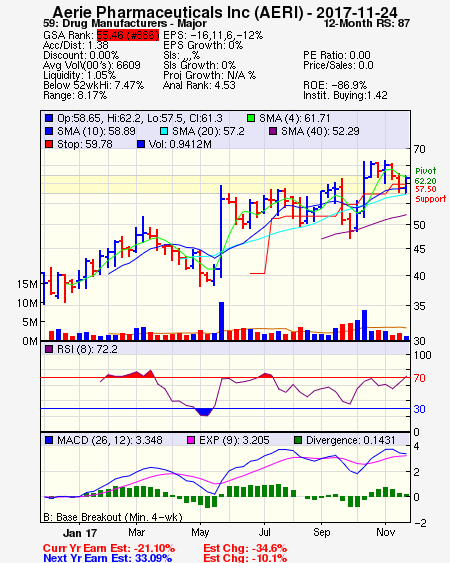The height and width of the screenshot is (563, 450).
Task: Click the RSI (8): 72.2 label
Action: coord(87,349)
